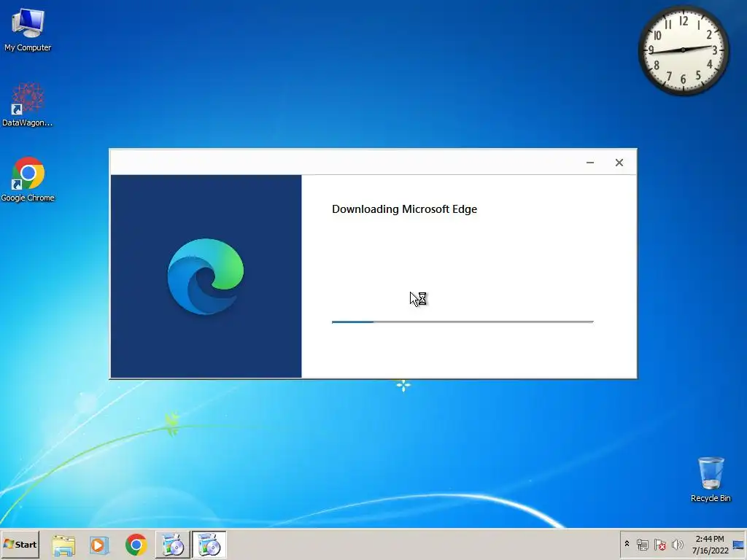Click the taskbar clock showing 2:44 PM
This screenshot has height=560, width=747.
point(710,544)
